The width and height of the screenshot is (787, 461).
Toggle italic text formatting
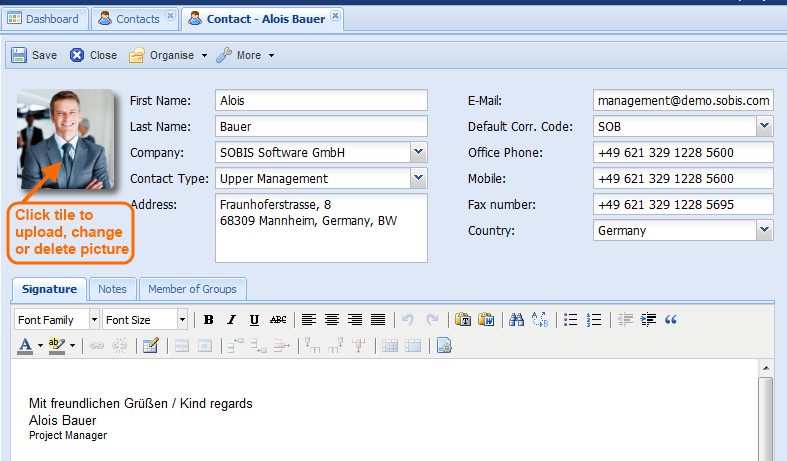(x=231, y=320)
